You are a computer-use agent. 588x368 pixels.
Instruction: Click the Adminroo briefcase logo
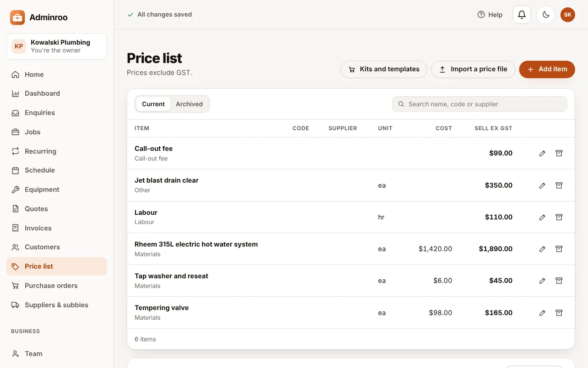pos(17,17)
